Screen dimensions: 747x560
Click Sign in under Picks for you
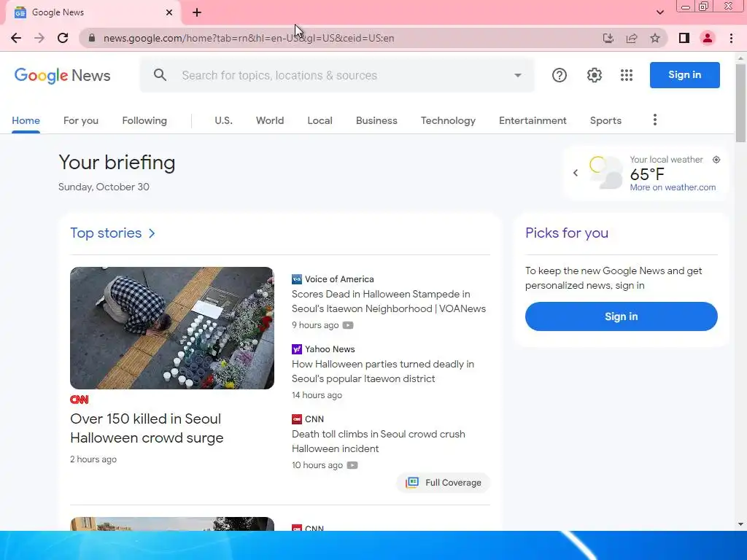[622, 316]
